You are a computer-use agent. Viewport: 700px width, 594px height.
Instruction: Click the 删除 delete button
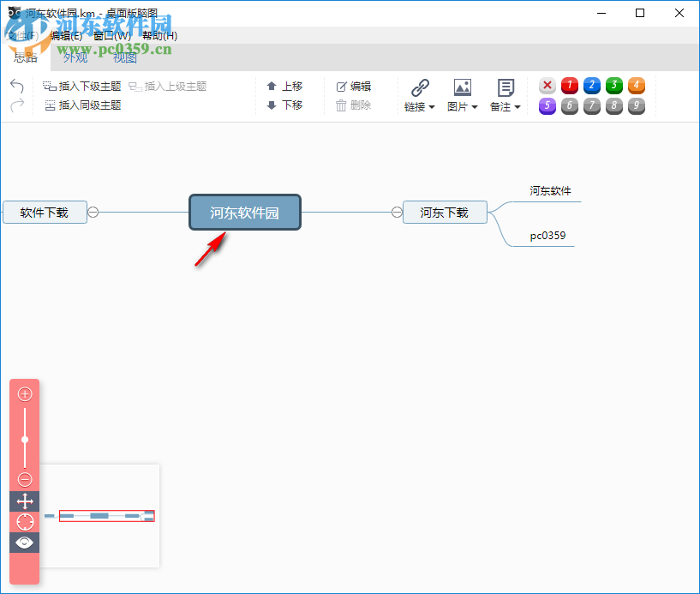(x=354, y=105)
